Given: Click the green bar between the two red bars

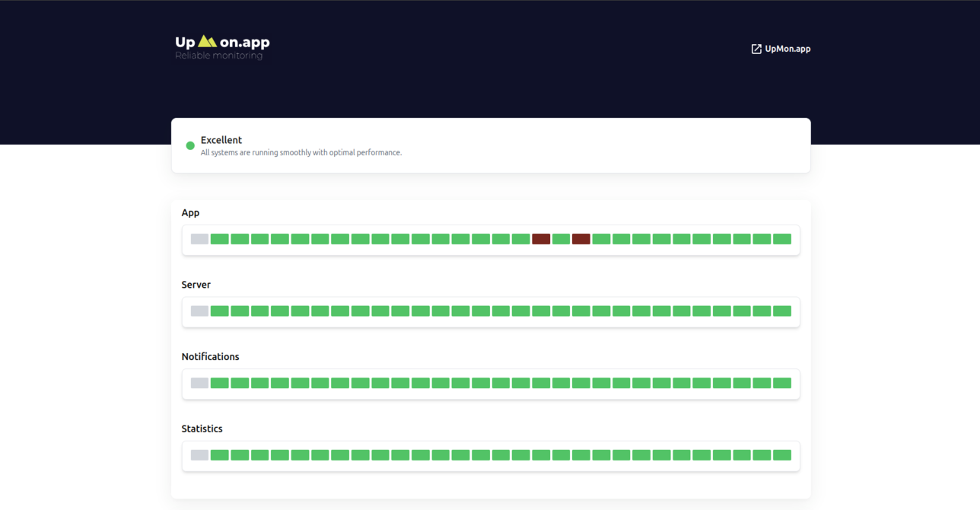Looking at the screenshot, I should pyautogui.click(x=561, y=239).
